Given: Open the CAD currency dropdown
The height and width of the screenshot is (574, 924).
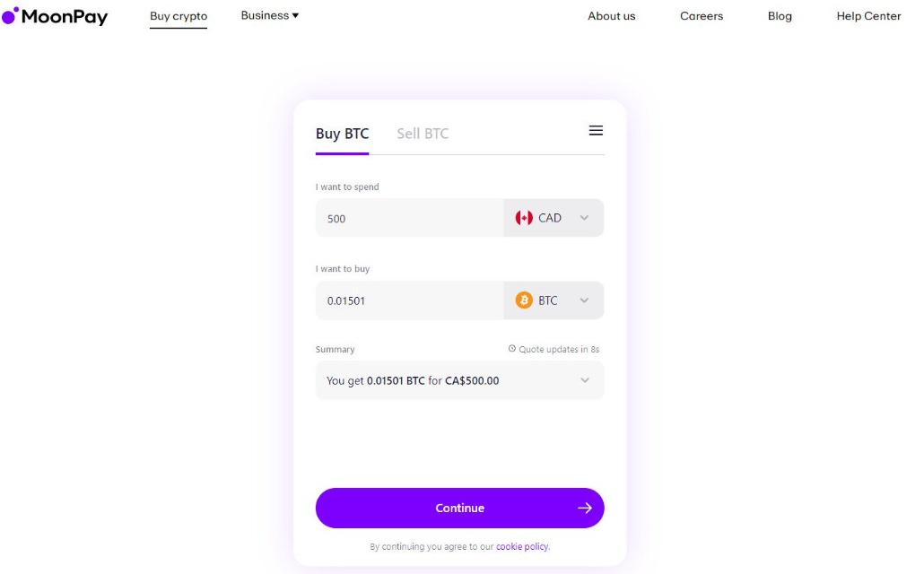Looking at the screenshot, I should click(x=584, y=217).
